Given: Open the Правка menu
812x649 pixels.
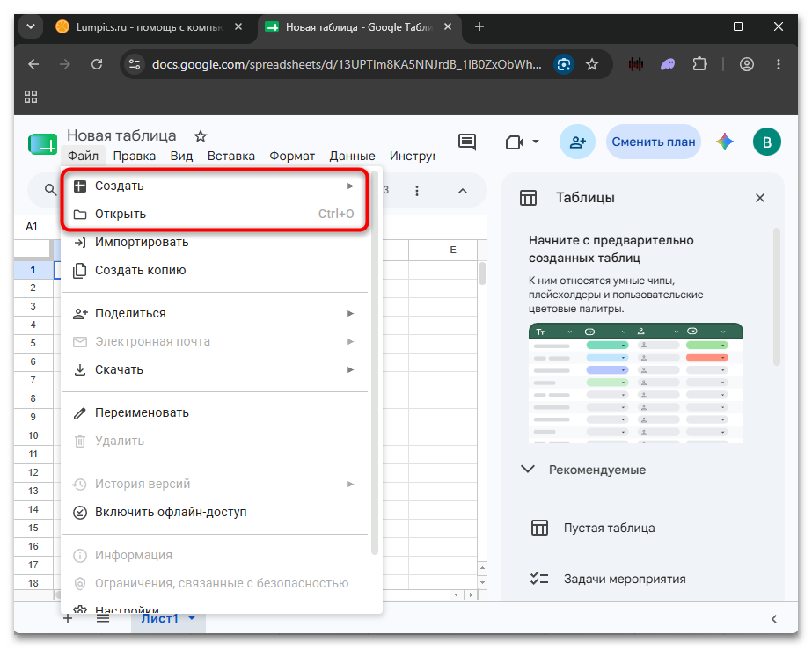Looking at the screenshot, I should 134,156.
